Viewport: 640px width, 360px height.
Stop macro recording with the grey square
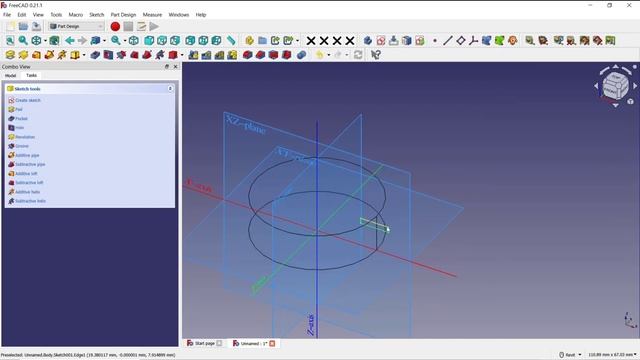pyautogui.click(x=128, y=27)
